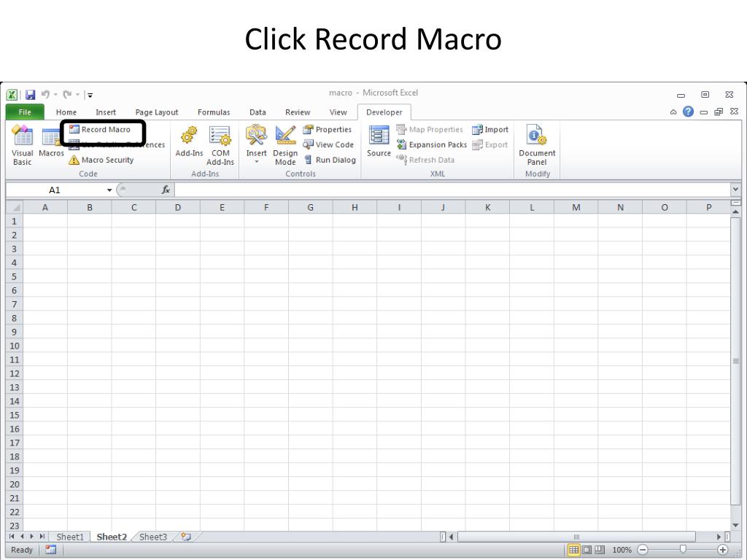The image size is (747, 560).
Task: Go to last sheet navigation arrow
Action: (x=42, y=537)
